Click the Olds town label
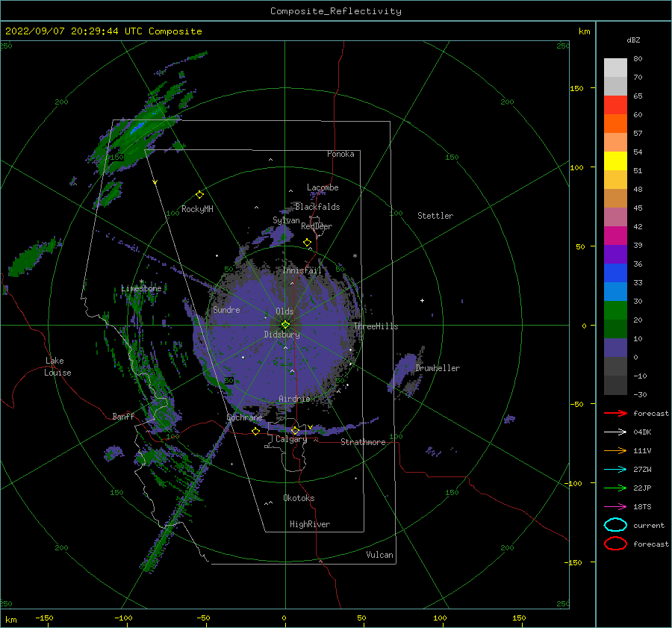672x628 pixels. [x=284, y=311]
